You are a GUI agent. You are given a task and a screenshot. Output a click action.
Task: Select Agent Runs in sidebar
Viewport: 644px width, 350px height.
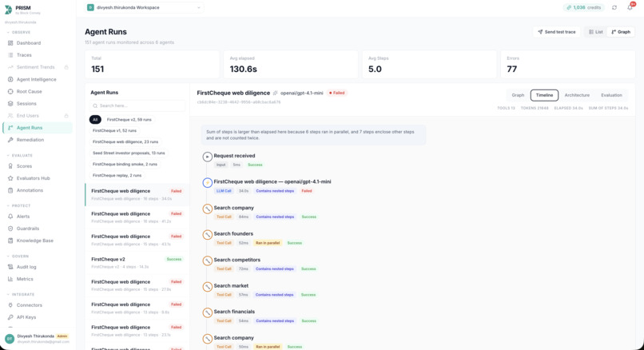pyautogui.click(x=37, y=128)
